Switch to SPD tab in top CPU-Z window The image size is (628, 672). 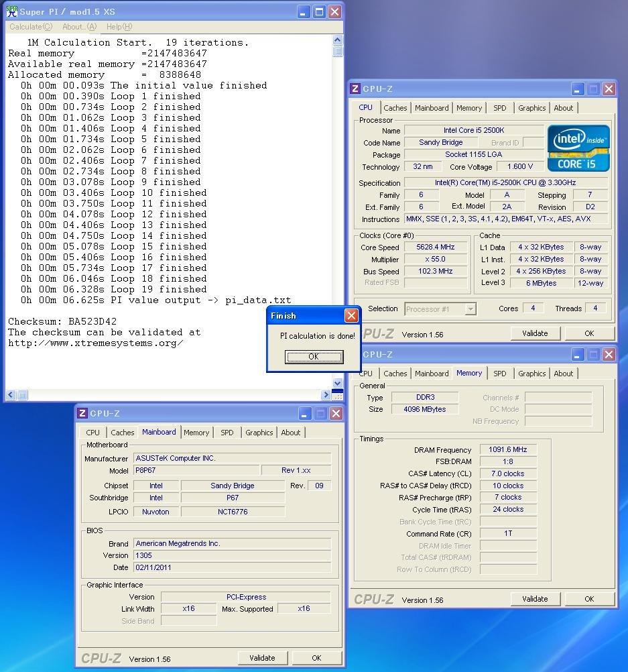tap(499, 108)
